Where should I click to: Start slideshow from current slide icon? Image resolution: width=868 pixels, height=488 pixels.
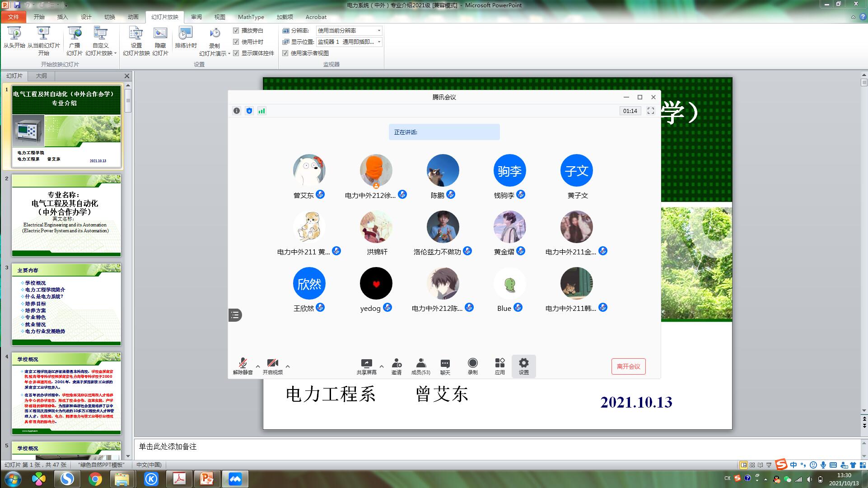pyautogui.click(x=43, y=33)
